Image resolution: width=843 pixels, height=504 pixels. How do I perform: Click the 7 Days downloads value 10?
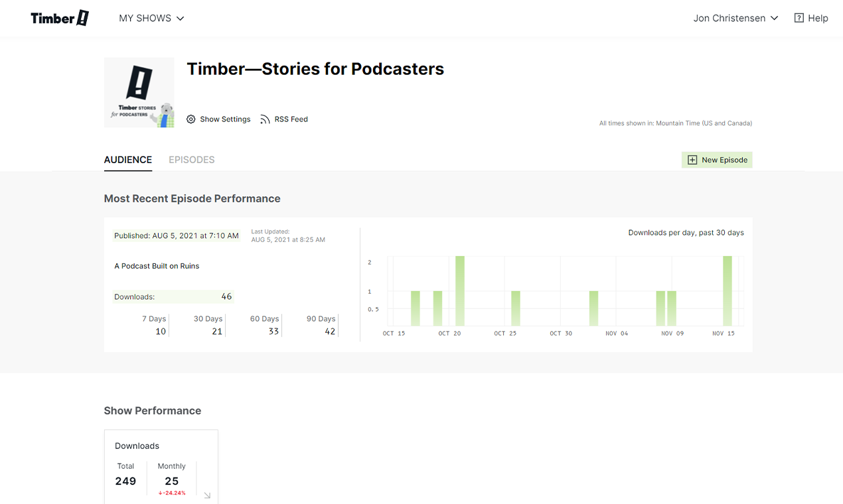[161, 332]
